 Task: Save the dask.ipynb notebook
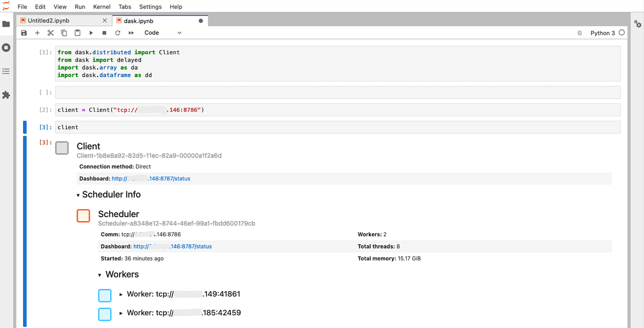(24, 33)
